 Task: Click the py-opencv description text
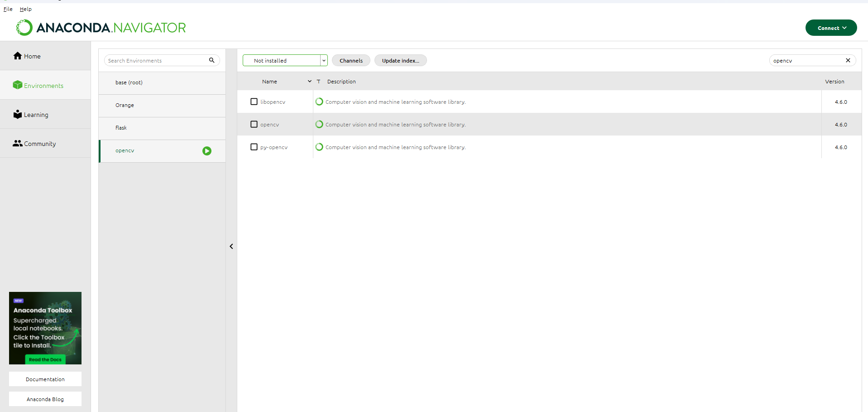tap(396, 147)
